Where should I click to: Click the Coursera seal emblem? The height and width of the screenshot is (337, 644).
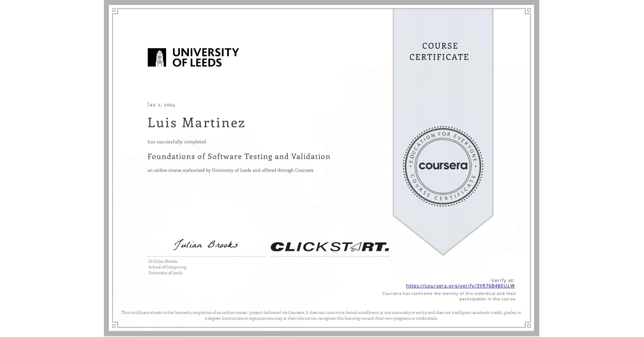click(443, 166)
